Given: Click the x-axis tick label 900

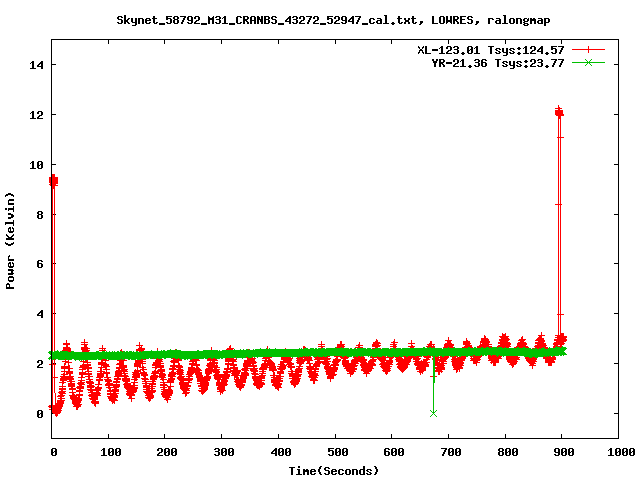Looking at the screenshot, I should pos(564,452).
